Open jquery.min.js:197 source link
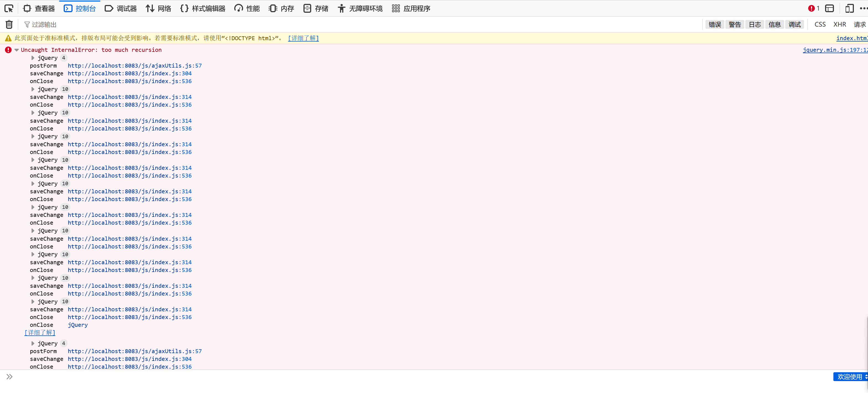Viewport: 868px width, 393px height. coord(835,50)
